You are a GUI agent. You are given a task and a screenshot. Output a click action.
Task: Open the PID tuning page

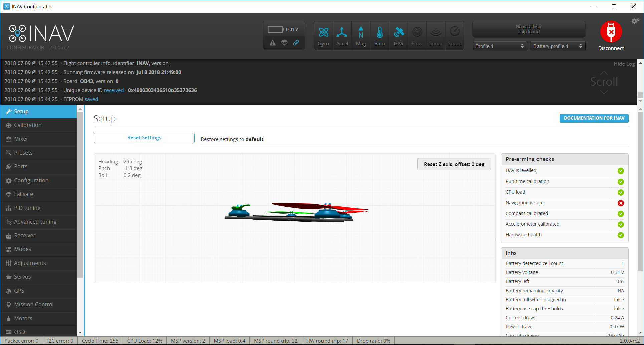point(27,208)
